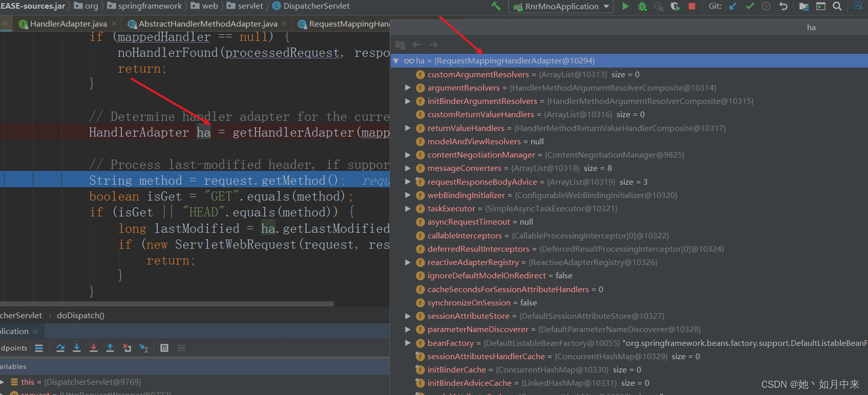Open Project Structure folder icon
The height and width of the screenshot is (395, 868).
coord(804,6)
